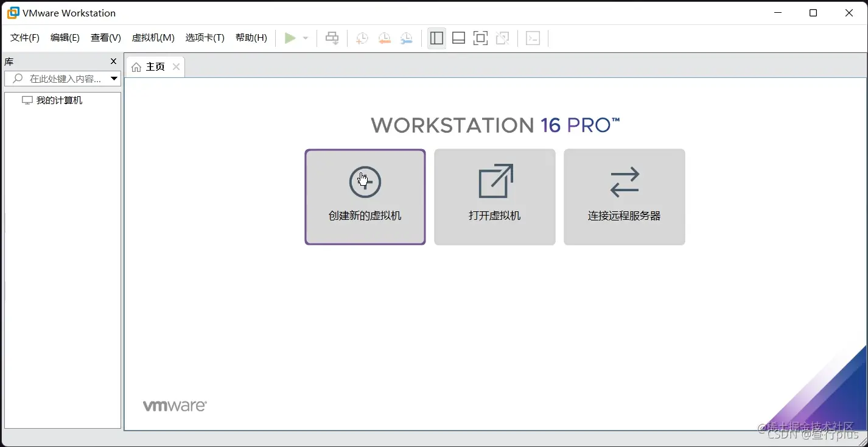Screen dimensions: 868x447
Task: Revert the virtual machine to its snapshot
Action: (x=384, y=37)
